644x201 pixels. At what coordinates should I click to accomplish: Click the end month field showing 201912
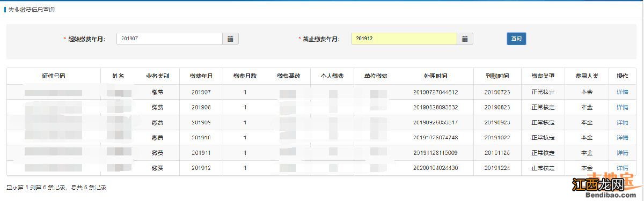pos(405,39)
